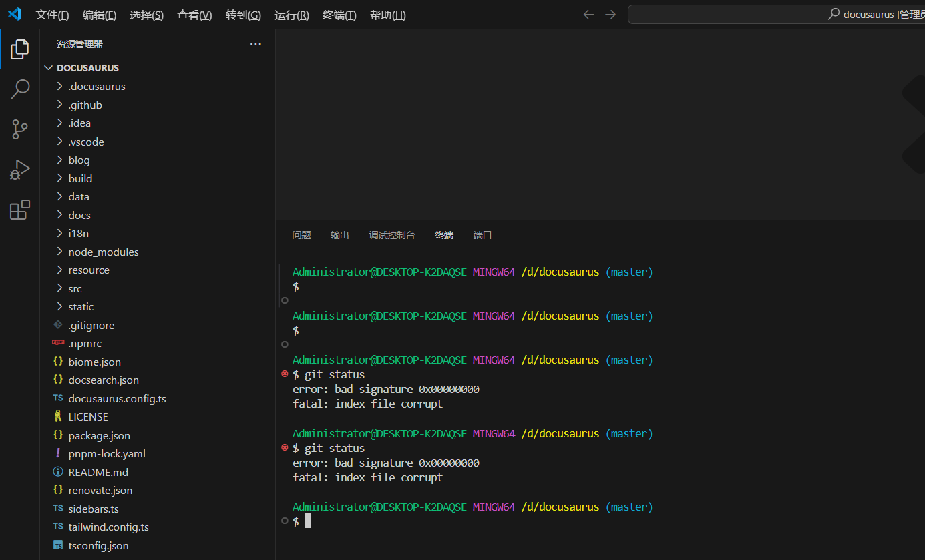The image size is (925, 560).
Task: Collapse the DOCUSAURUS root folder
Action: pos(49,68)
